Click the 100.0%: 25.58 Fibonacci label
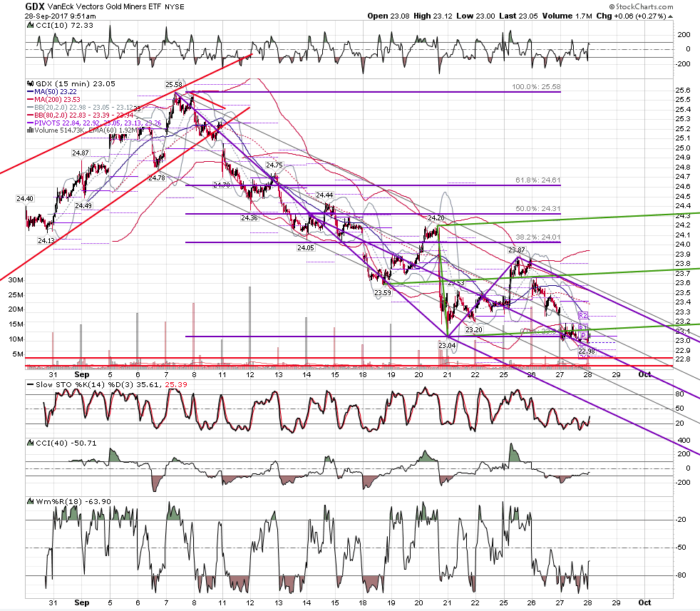This screenshot has height=611, width=700. [536, 87]
